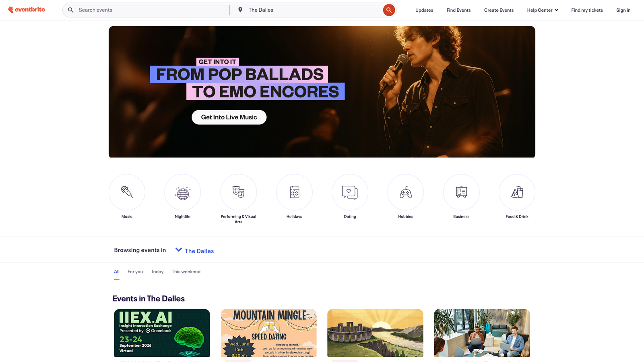
Task: Click the Hobbies category label
Action: pyautogui.click(x=406, y=216)
